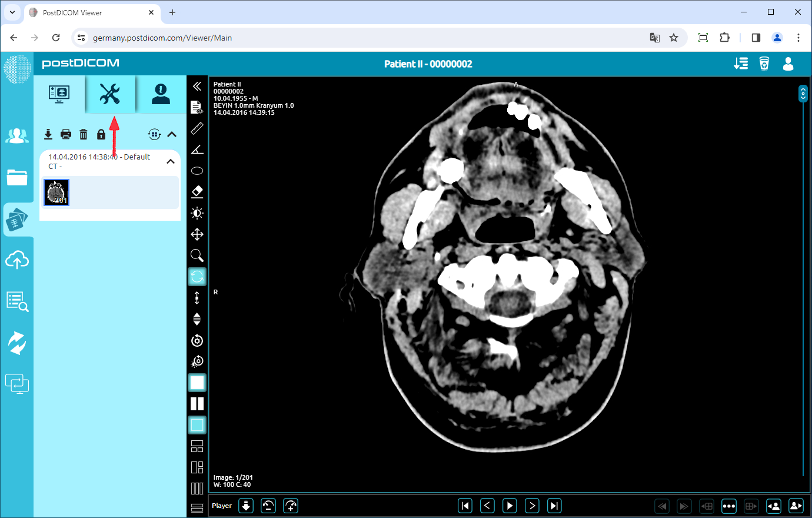Viewport: 812px width, 518px height.
Task: Open the patient information tab
Action: point(161,94)
